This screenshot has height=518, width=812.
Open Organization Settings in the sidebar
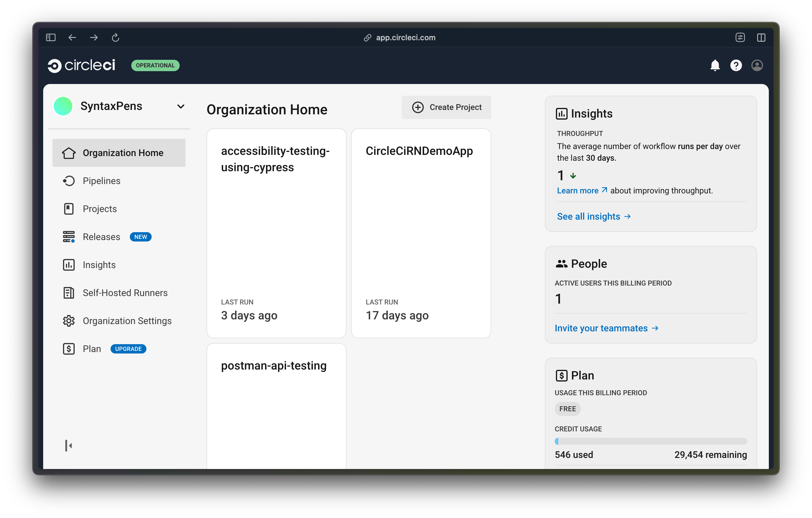click(119, 321)
